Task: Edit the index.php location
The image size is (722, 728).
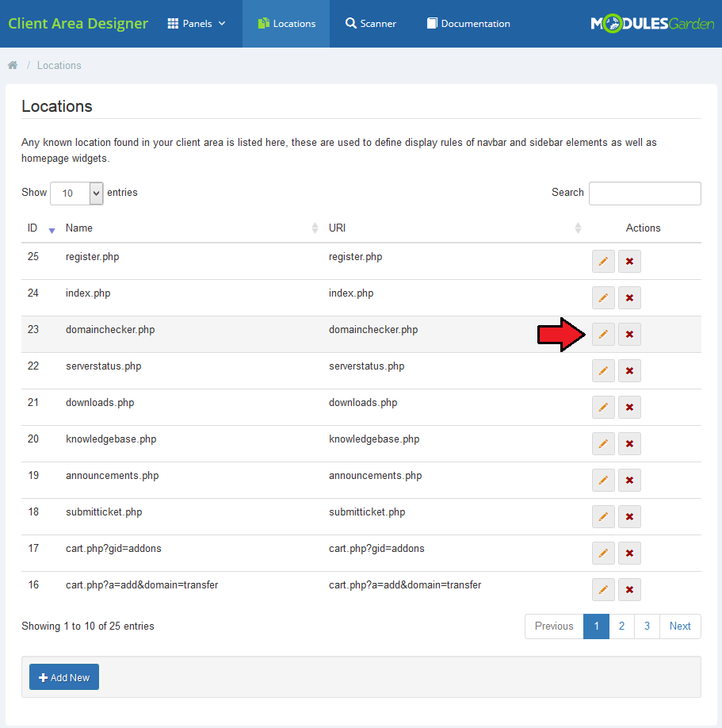Action: click(x=603, y=297)
